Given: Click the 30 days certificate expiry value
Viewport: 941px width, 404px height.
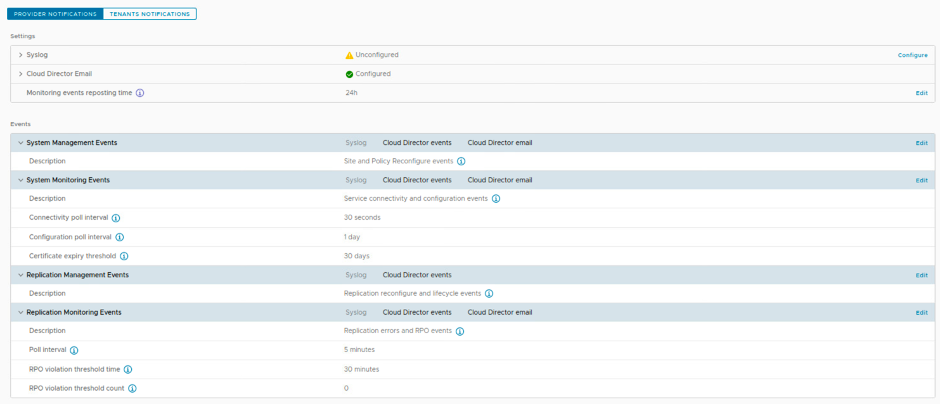Looking at the screenshot, I should click(356, 256).
